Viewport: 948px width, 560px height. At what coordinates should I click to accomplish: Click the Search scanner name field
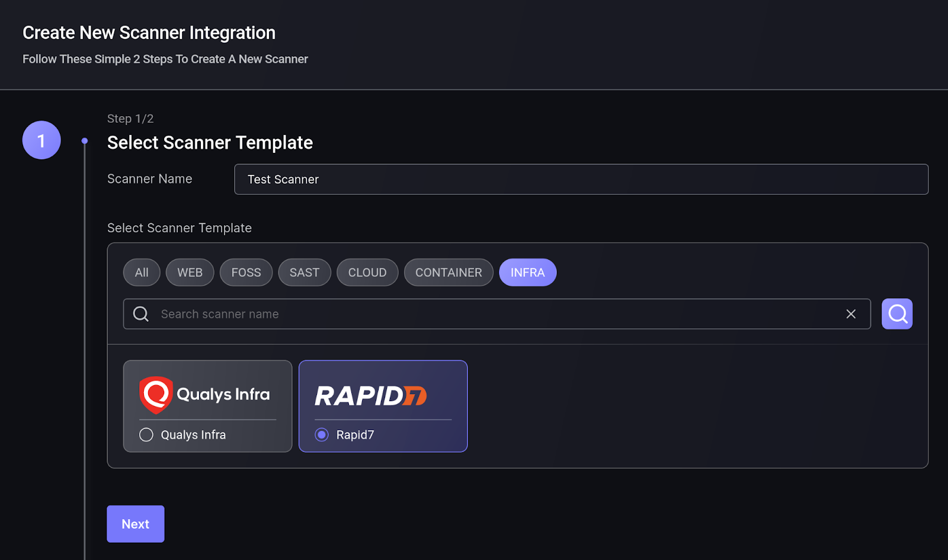coord(497,314)
